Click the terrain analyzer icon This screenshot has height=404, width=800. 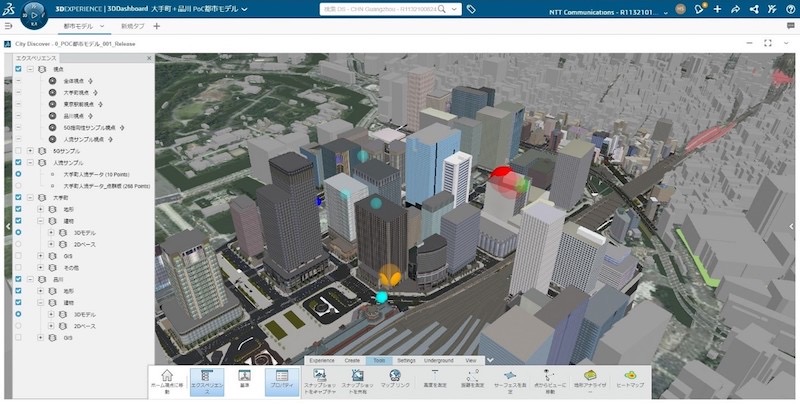pyautogui.click(x=590, y=375)
